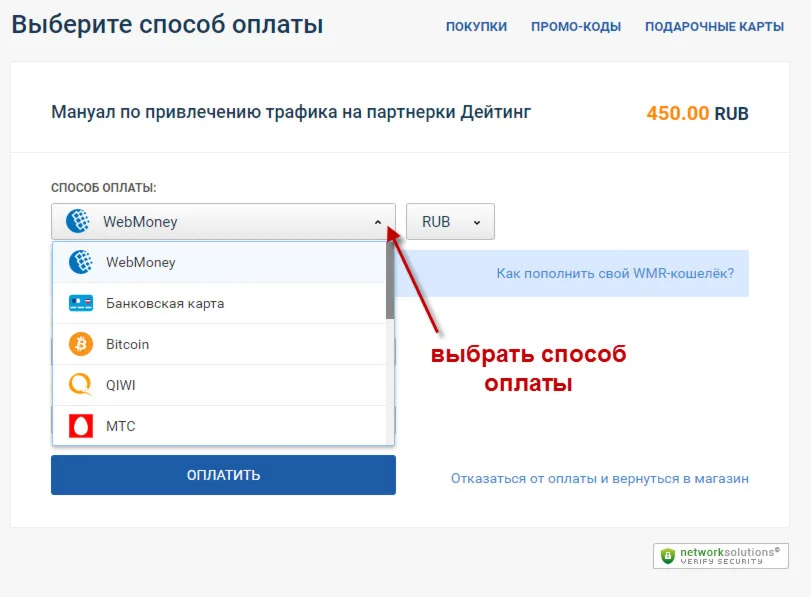Select Bitcoin payment option
This screenshot has height=597, width=811.
[219, 344]
